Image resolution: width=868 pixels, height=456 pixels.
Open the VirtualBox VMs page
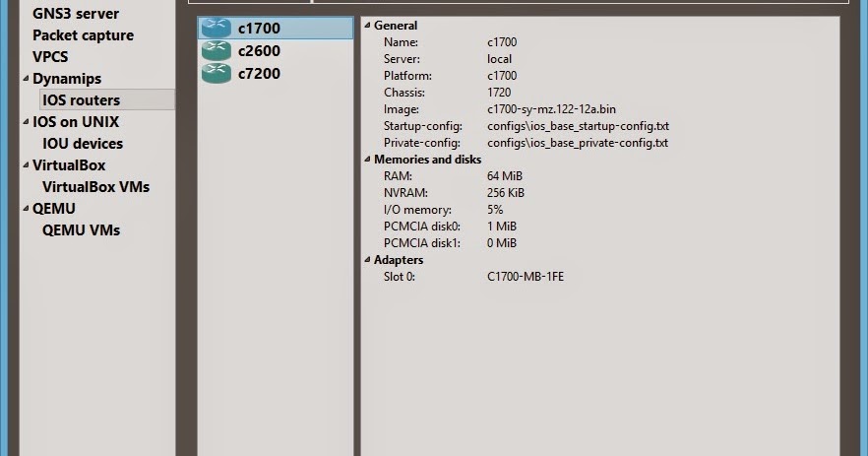click(95, 186)
